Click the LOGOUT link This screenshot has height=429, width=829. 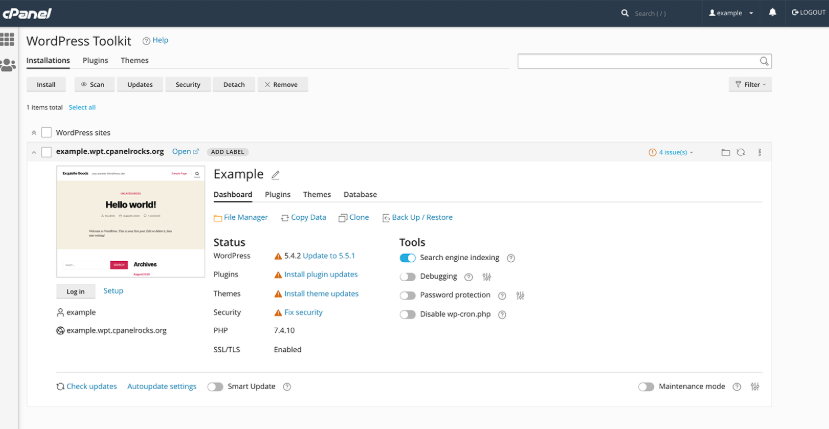808,12
